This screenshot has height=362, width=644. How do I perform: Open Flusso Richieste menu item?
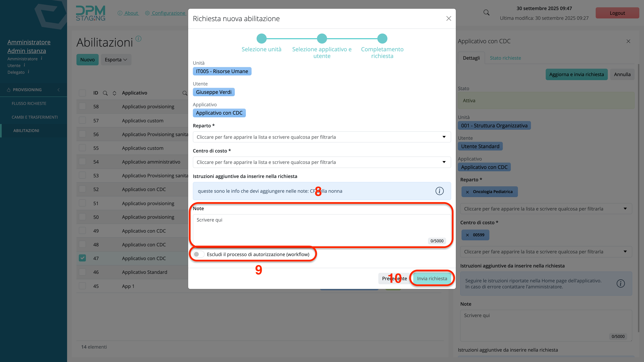[x=29, y=103]
